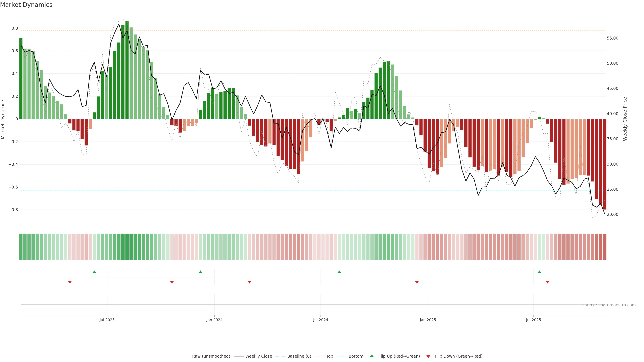Click the last red flip-down triangle
This screenshot has height=362, width=644.
point(548,282)
